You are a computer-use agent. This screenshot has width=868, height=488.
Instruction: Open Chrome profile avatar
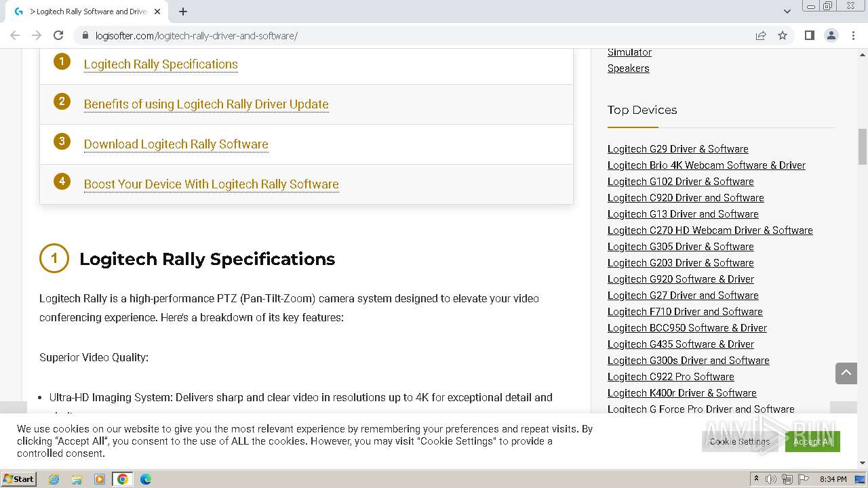point(831,35)
